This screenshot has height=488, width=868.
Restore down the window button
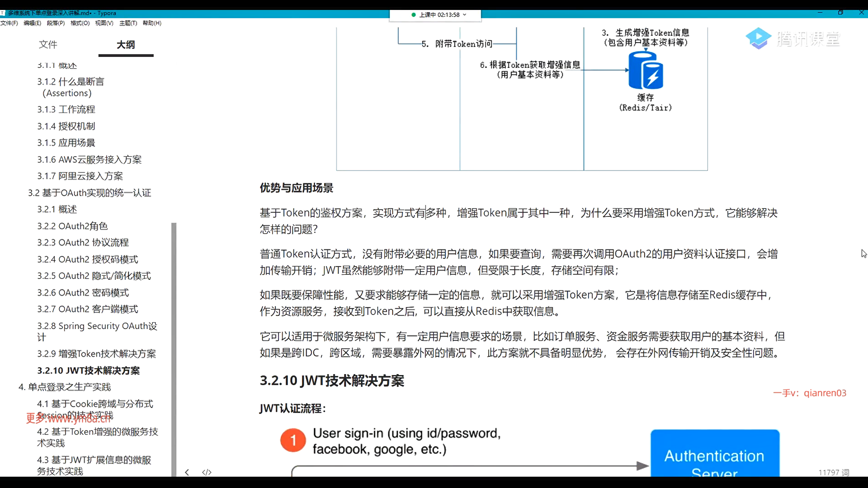(840, 13)
